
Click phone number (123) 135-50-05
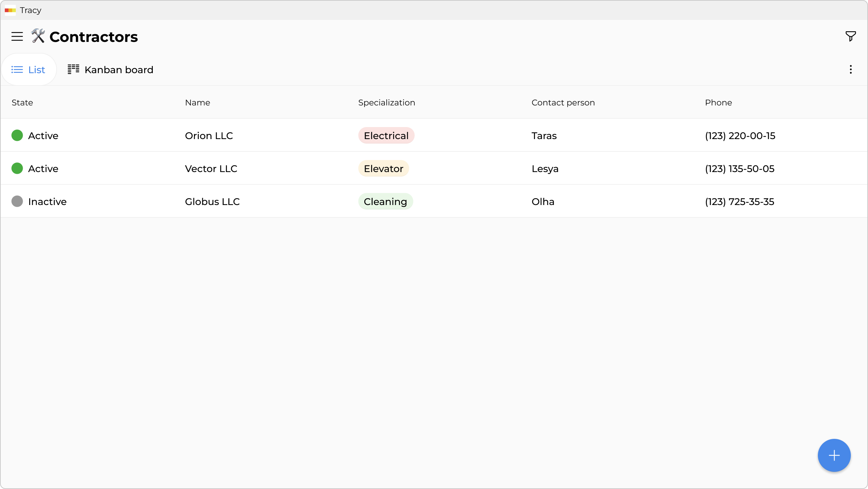[x=740, y=169]
